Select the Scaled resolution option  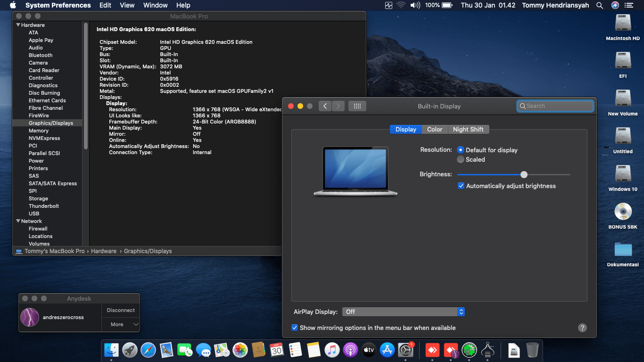(x=461, y=160)
